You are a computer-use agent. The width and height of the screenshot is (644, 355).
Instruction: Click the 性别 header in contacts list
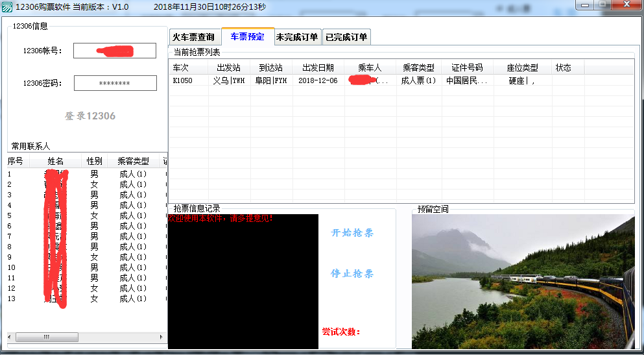[x=94, y=161]
